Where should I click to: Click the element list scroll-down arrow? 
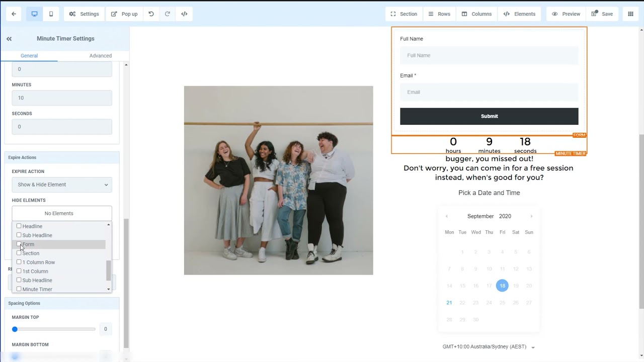(x=109, y=290)
